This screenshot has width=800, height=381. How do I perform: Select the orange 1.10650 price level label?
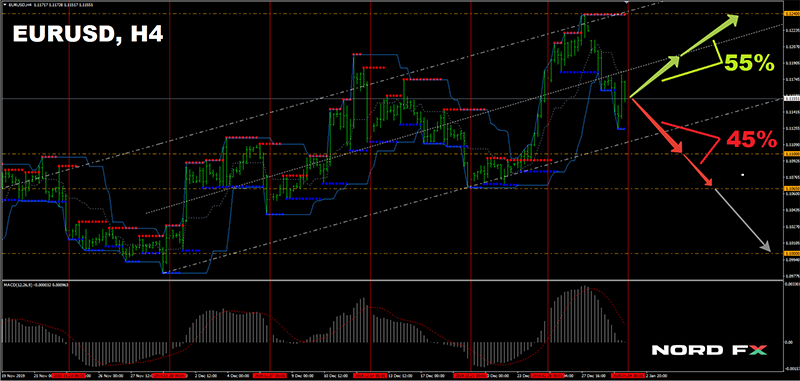[792, 188]
